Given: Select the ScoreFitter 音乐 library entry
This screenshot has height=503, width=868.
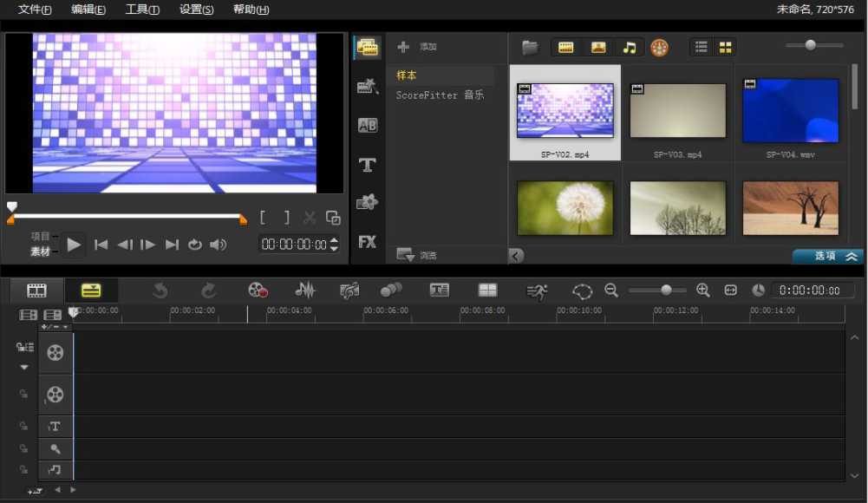Looking at the screenshot, I should pos(441,95).
